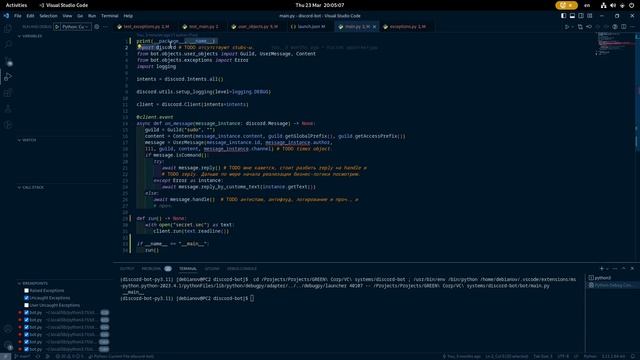Click the split editor icon in editor toolbar
The height and width of the screenshot is (360, 640).
pyautogui.click(x=624, y=27)
